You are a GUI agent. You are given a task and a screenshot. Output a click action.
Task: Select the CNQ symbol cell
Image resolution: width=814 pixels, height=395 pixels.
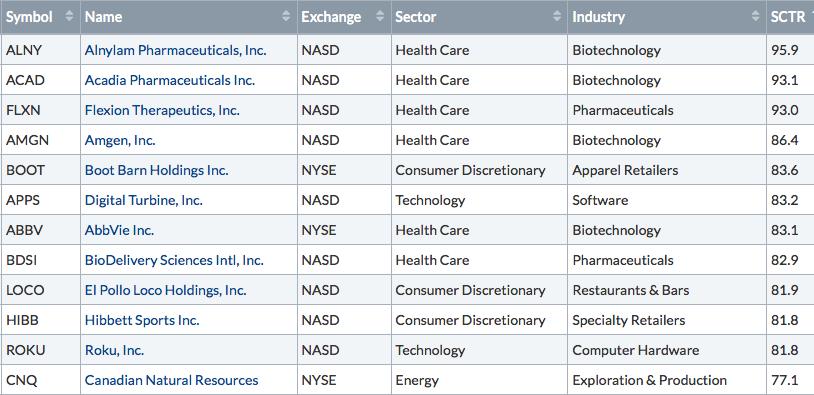[40, 380]
